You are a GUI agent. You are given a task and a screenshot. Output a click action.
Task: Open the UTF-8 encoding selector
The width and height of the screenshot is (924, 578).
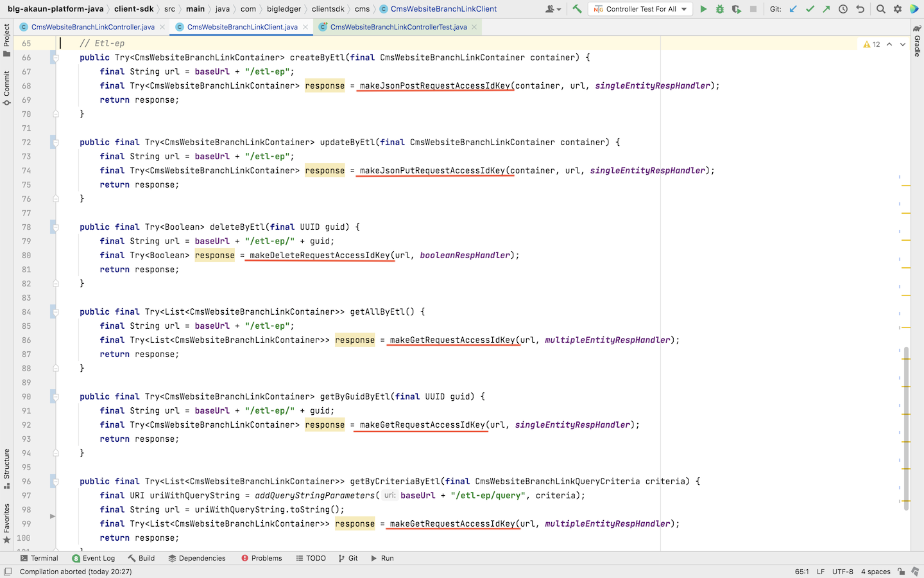coord(843,572)
